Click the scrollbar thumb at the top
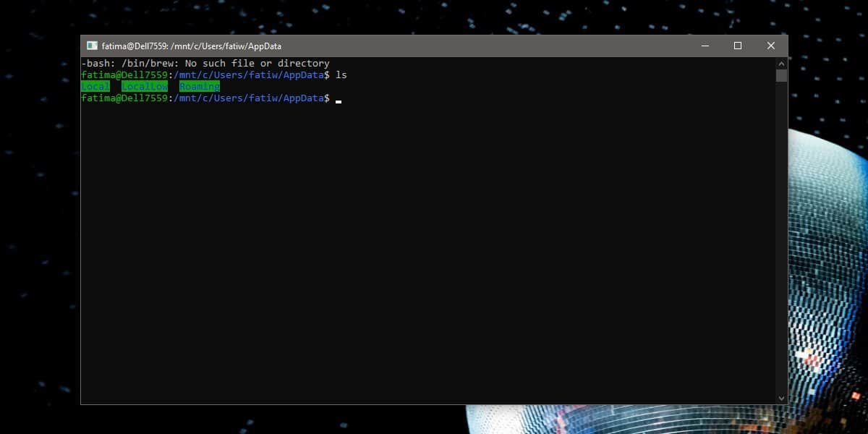The image size is (868, 434). pyautogui.click(x=781, y=75)
